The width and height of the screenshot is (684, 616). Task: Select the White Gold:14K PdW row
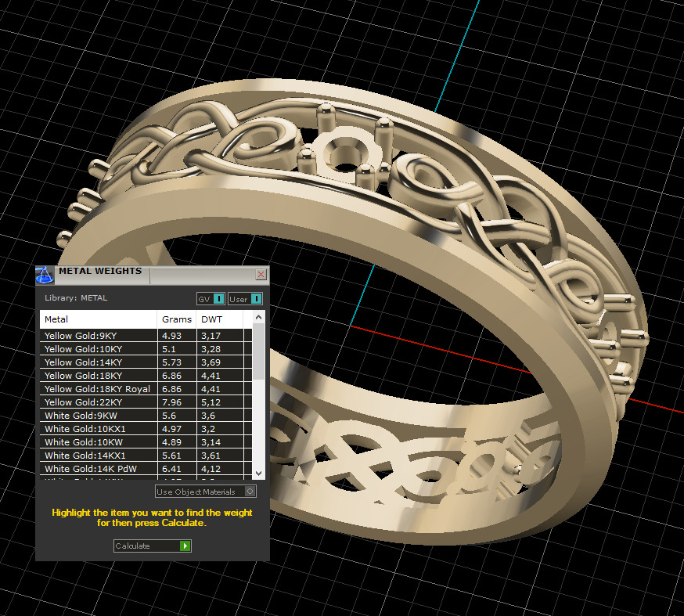pyautogui.click(x=146, y=469)
